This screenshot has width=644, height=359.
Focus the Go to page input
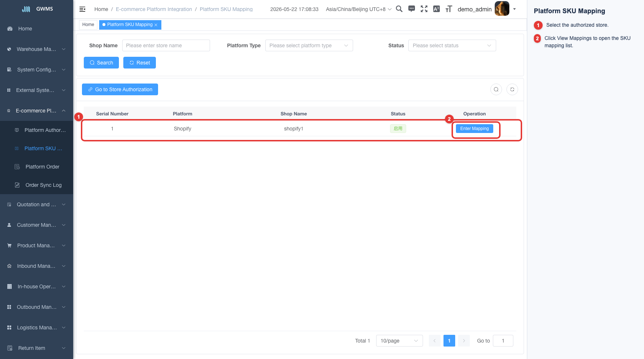503,341
